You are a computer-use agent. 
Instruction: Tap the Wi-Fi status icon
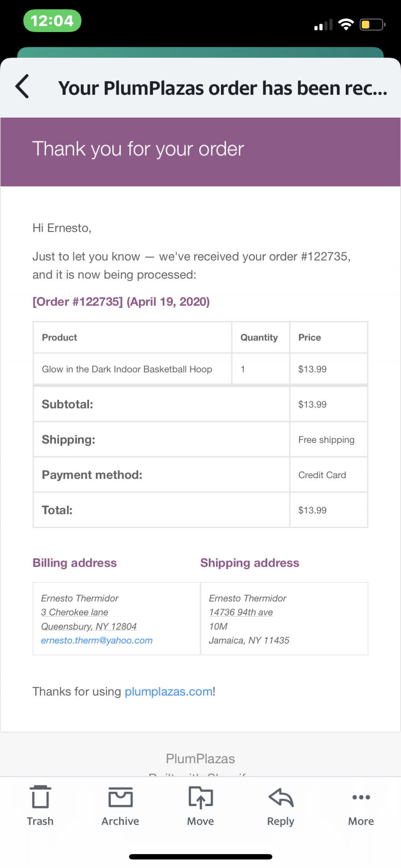[x=346, y=25]
